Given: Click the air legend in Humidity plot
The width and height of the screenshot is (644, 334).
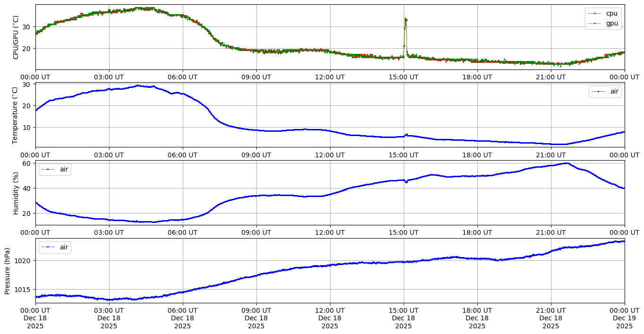Looking at the screenshot, I should click(55, 170).
